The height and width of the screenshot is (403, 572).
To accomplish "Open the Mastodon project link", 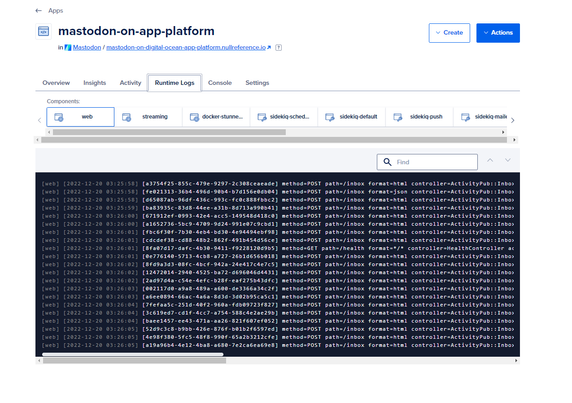I will [87, 47].
